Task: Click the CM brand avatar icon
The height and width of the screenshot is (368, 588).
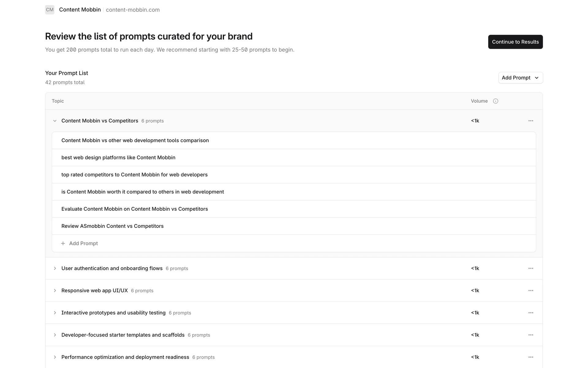Action: tap(50, 10)
